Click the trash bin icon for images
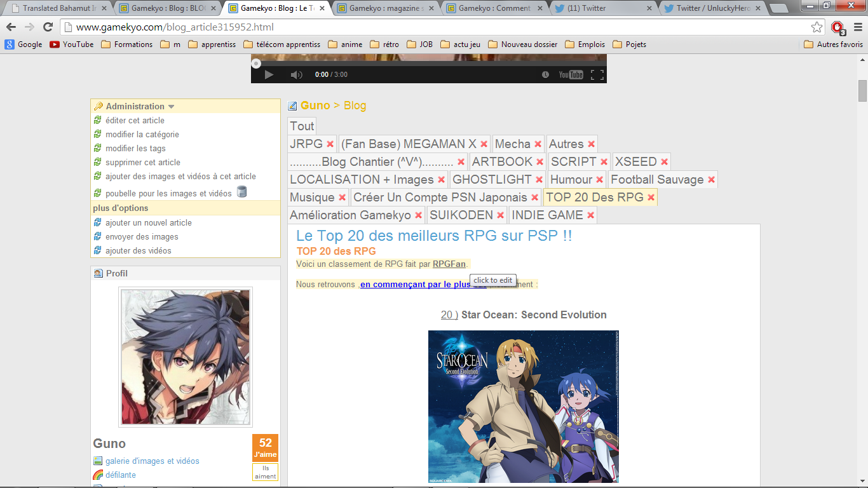 (241, 192)
